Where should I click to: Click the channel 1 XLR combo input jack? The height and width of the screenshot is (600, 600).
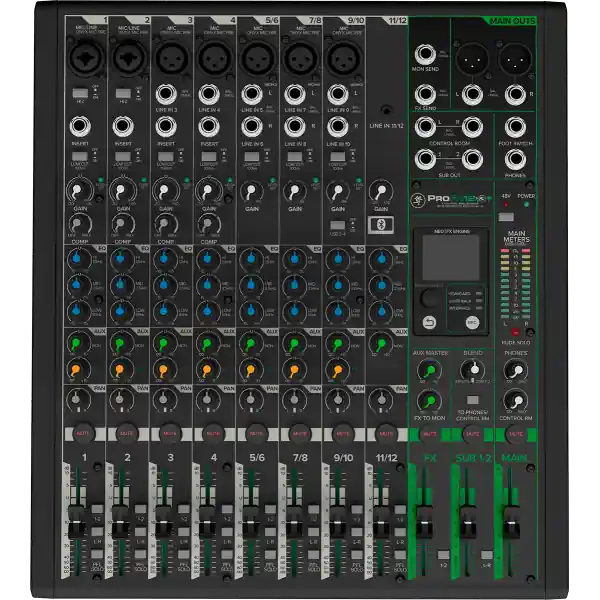(x=87, y=58)
